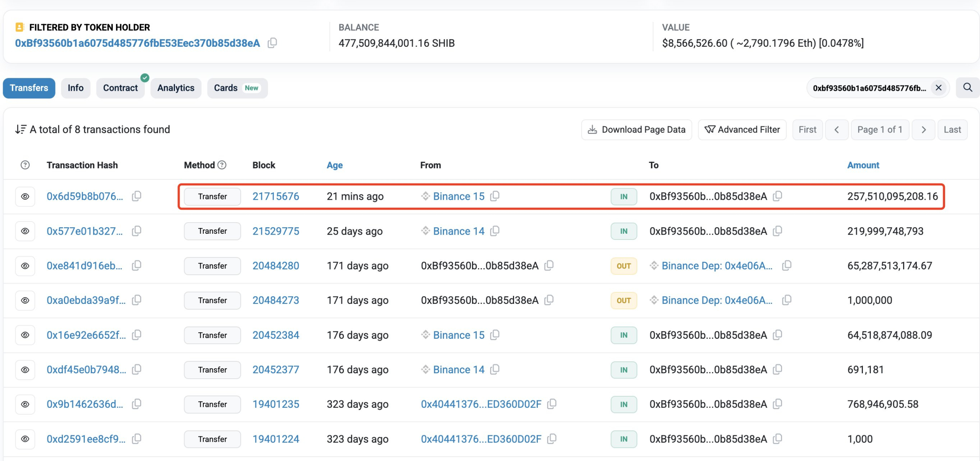Open transaction hash 0x6d59b8b076 link
This screenshot has height=461, width=980.
click(x=85, y=196)
